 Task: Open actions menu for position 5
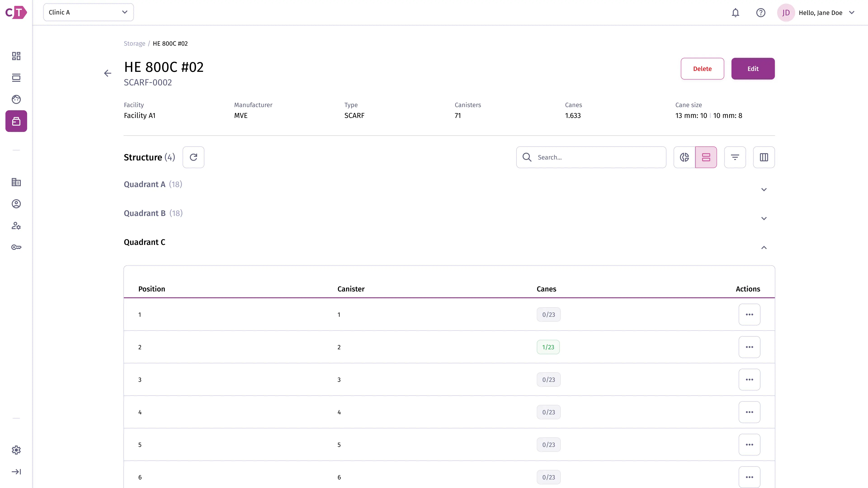point(749,445)
